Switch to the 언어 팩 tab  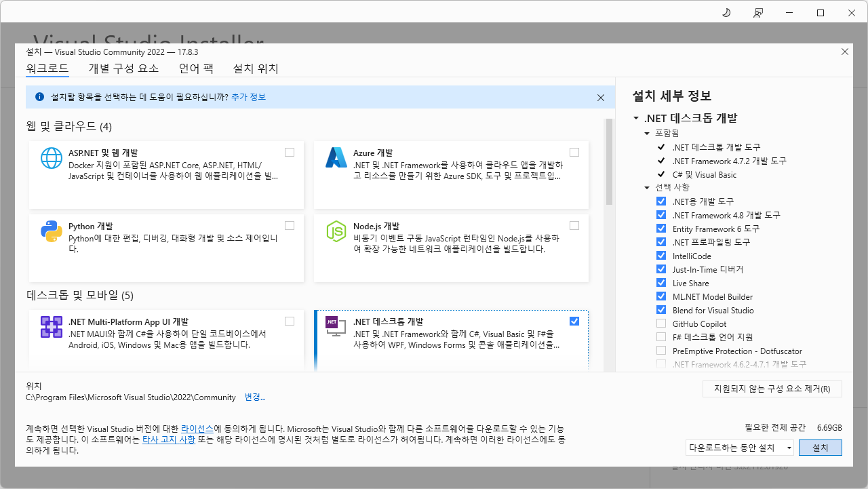[196, 69]
